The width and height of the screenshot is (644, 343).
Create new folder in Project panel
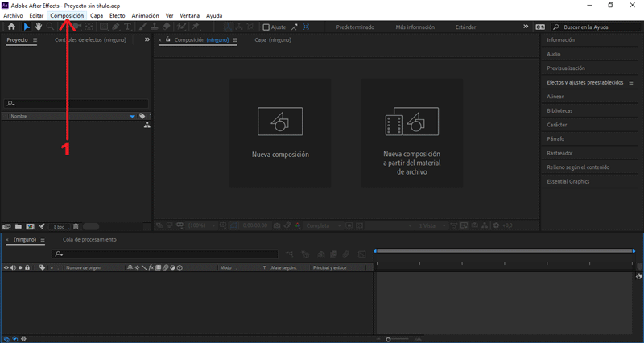(18, 226)
